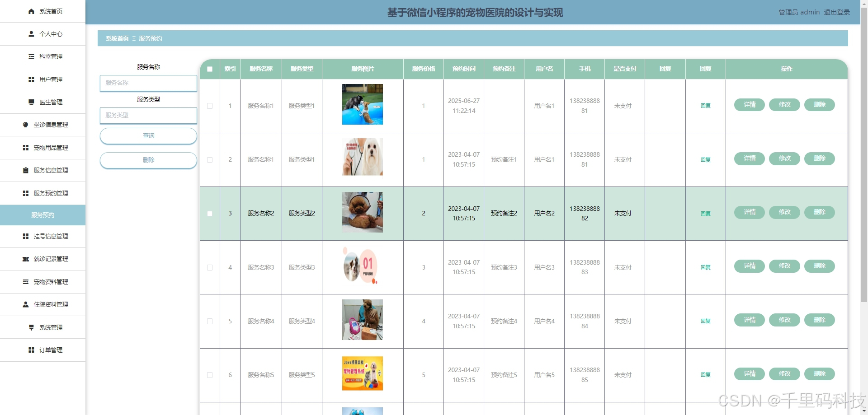Expand 科室管理 menu
This screenshot has height=415, width=868.
(42, 56)
